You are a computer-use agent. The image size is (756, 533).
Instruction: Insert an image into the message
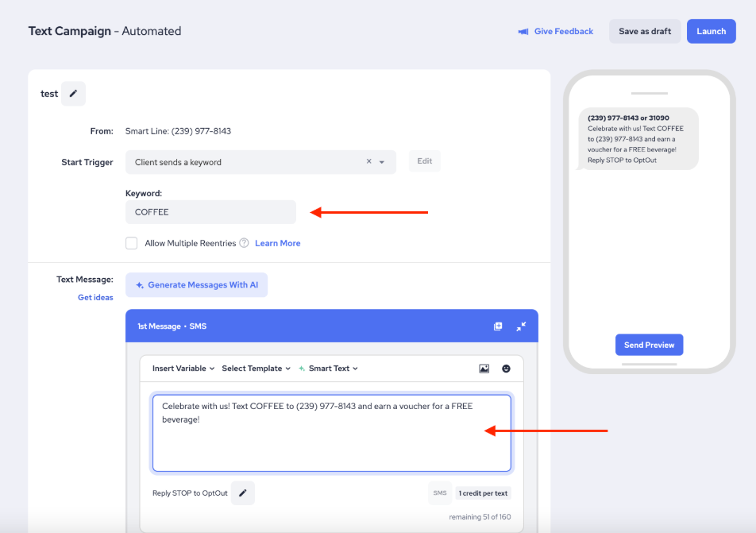[484, 369]
